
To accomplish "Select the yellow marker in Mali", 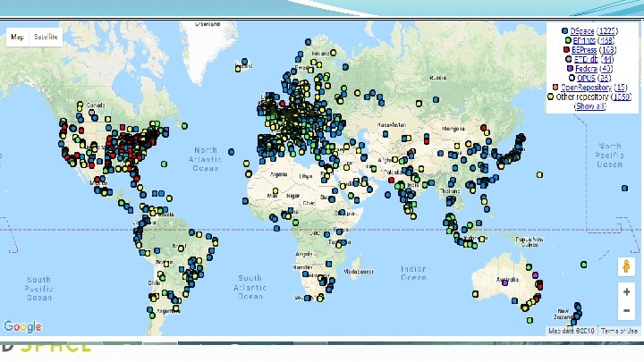I will click(x=275, y=191).
